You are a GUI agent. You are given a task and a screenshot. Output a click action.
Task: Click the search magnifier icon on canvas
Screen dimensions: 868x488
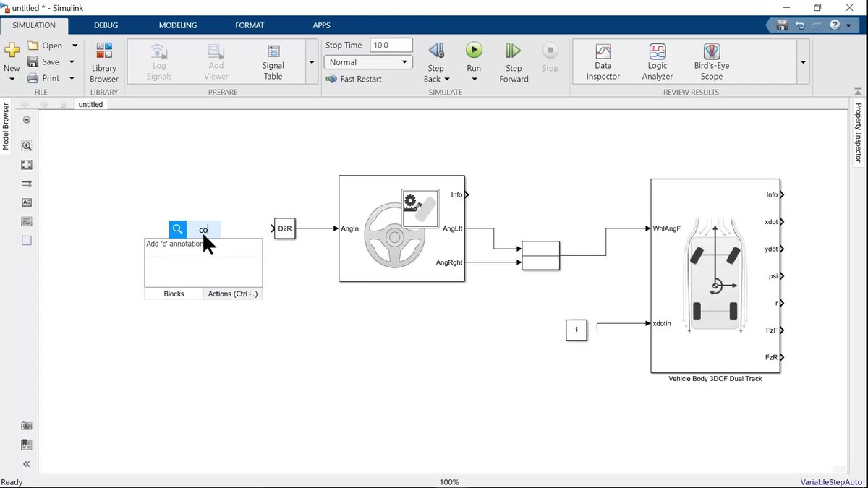(x=178, y=230)
